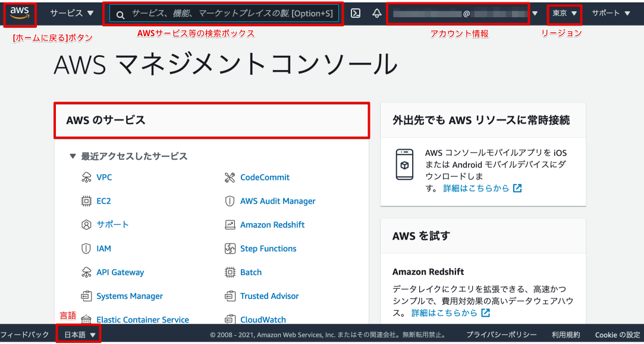Open the Systems Manager link
The width and height of the screenshot is (644, 344).
tap(130, 296)
